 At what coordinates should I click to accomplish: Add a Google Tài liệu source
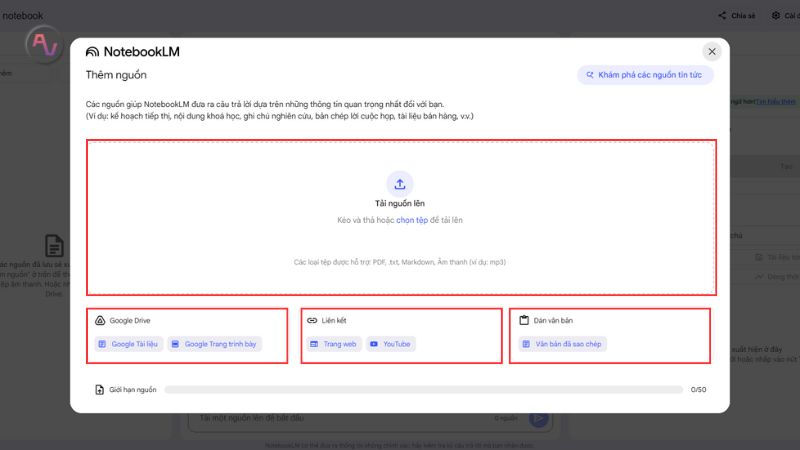coord(129,344)
